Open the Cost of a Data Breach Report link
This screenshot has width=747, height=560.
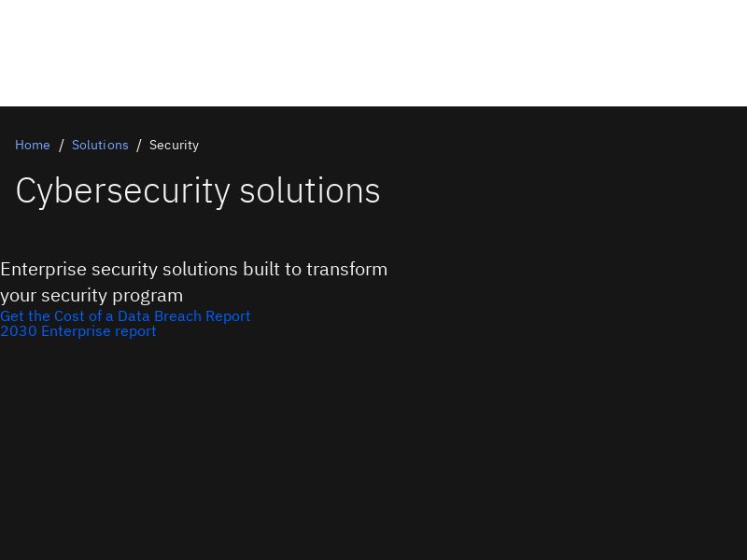coord(125,315)
